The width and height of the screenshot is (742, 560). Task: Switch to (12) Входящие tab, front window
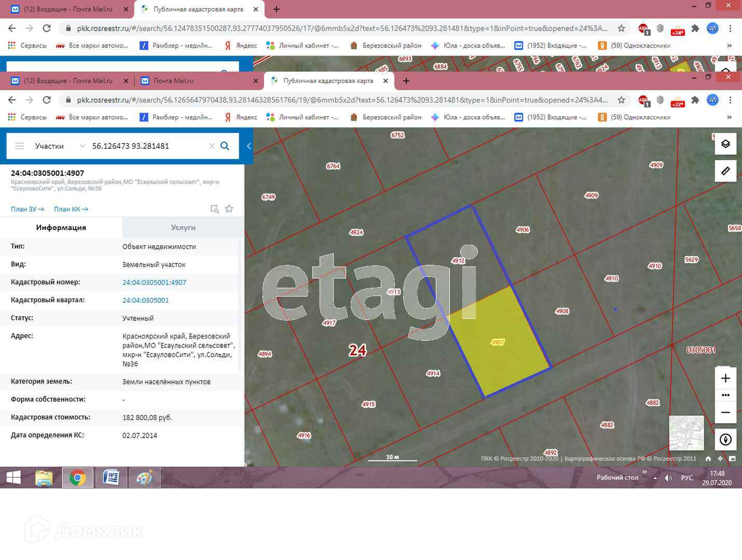(69, 81)
